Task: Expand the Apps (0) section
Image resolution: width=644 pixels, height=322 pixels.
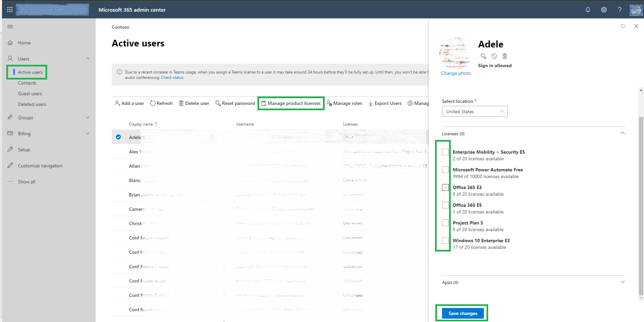Action: tap(623, 282)
